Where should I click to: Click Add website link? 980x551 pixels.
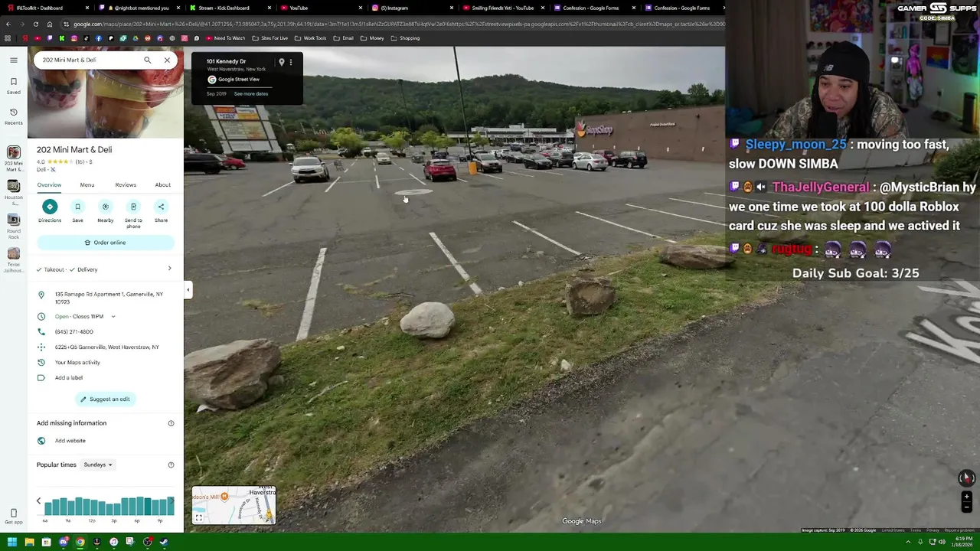(70, 441)
